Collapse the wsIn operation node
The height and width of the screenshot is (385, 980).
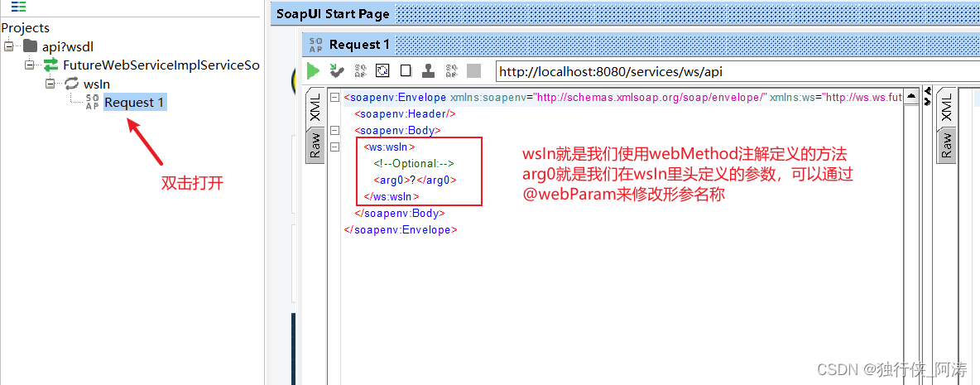coord(50,84)
